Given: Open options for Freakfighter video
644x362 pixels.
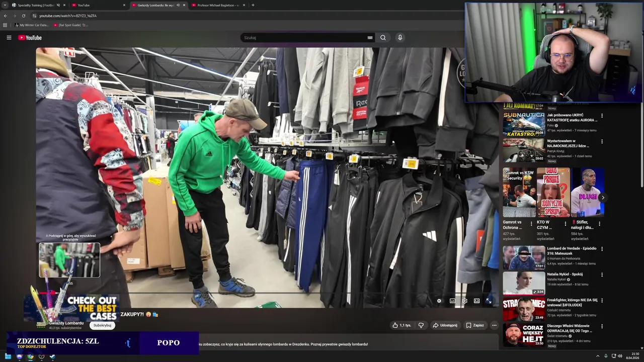Looking at the screenshot, I should (x=602, y=301).
